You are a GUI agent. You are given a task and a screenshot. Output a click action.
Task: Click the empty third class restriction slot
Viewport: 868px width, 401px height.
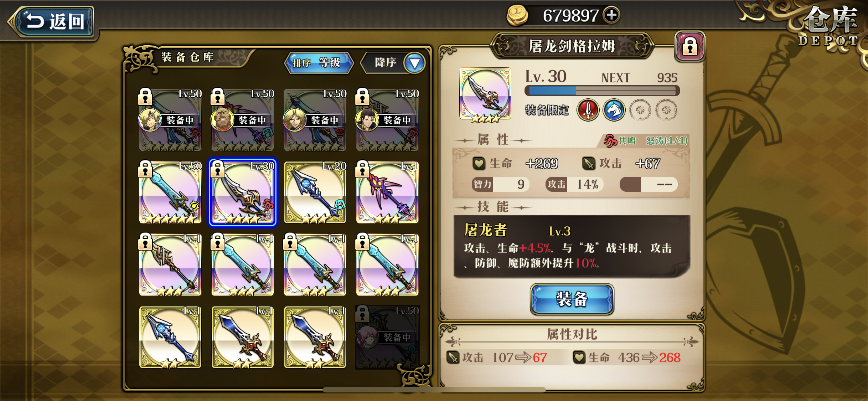(640, 110)
